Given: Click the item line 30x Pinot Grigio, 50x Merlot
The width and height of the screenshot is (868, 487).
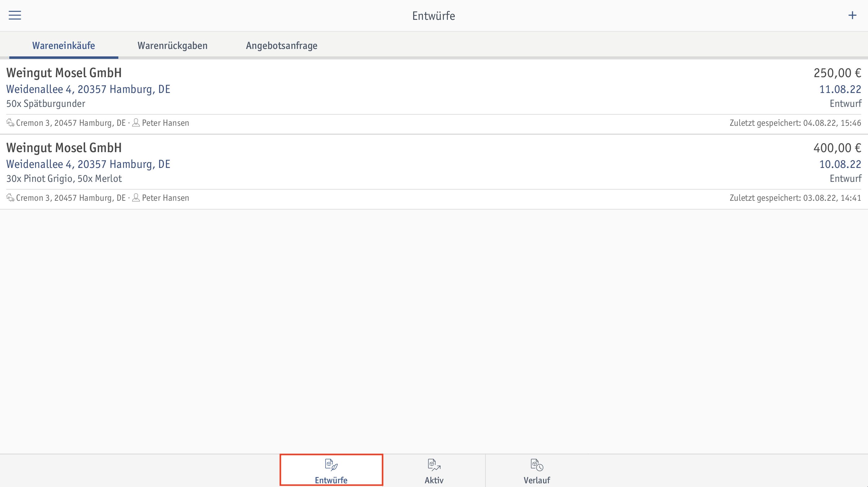Looking at the screenshot, I should coord(64,179).
